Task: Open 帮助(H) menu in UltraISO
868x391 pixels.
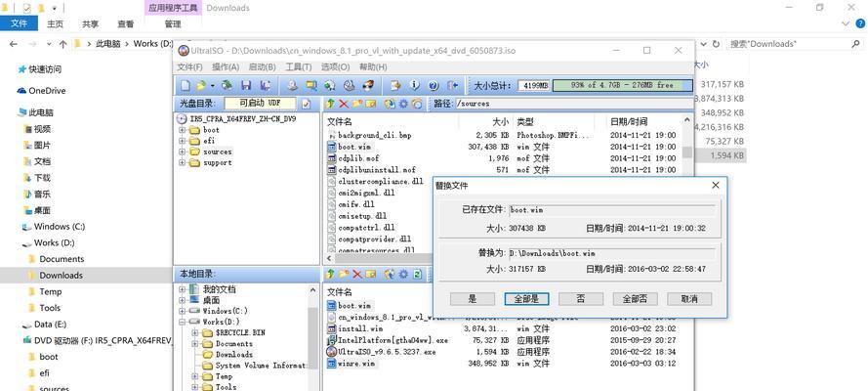Action: (x=373, y=67)
